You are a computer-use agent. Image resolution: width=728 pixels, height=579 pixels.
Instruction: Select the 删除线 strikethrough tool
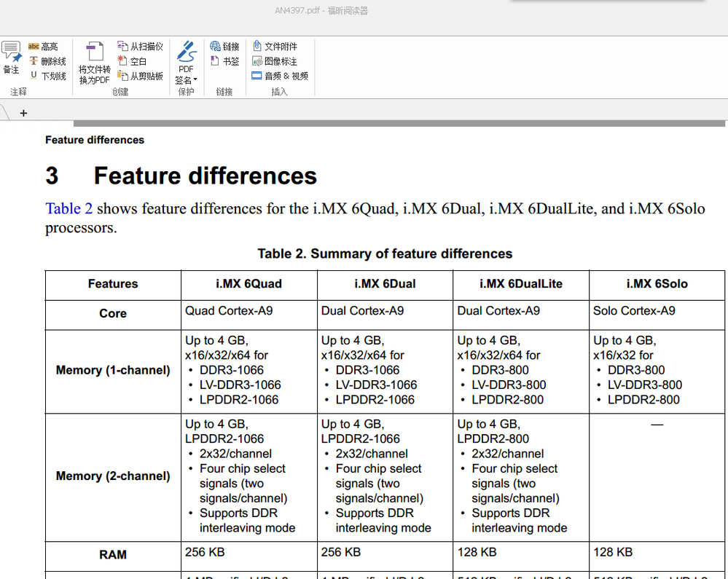point(48,61)
